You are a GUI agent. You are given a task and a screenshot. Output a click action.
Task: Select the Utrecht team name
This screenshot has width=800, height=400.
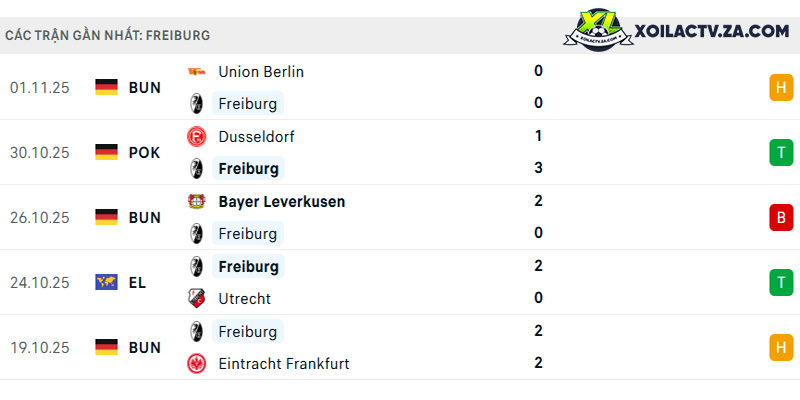(244, 298)
